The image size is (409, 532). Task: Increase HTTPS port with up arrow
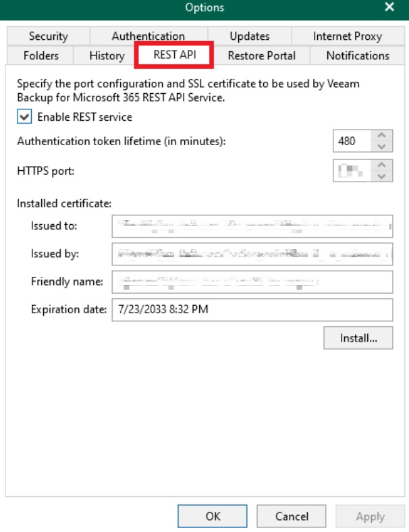(x=381, y=165)
